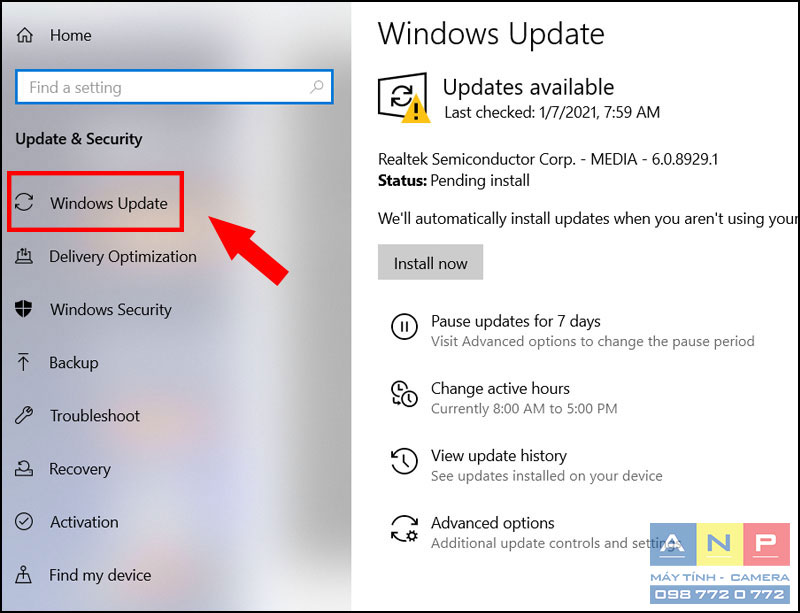This screenshot has height=613, width=800.
Task: Click the Backup upward arrow icon
Action: tap(23, 361)
